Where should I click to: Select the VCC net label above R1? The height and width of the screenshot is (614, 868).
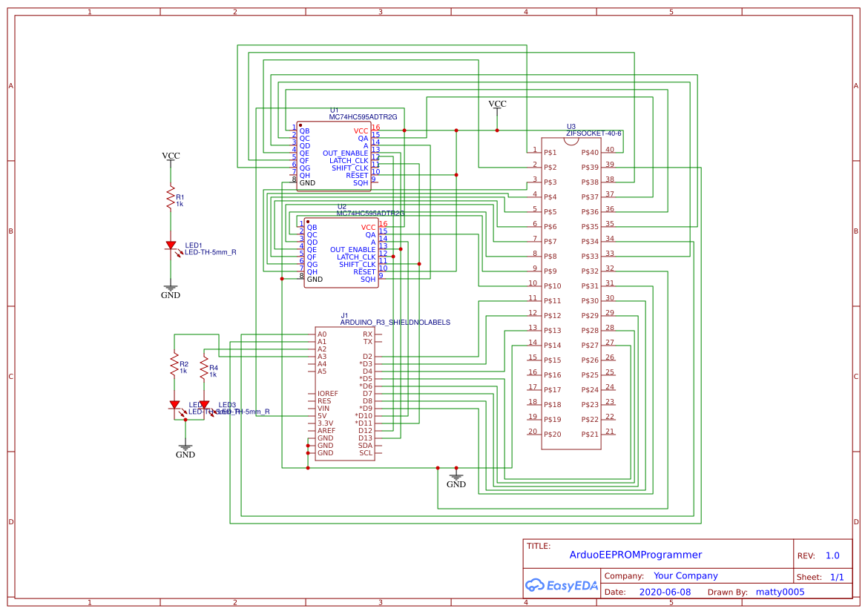171,156
